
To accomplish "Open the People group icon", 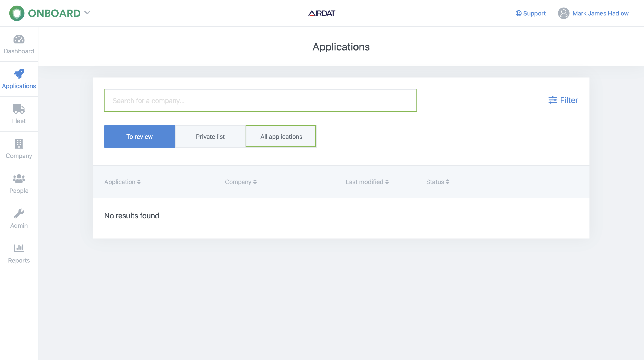I will click(x=19, y=179).
